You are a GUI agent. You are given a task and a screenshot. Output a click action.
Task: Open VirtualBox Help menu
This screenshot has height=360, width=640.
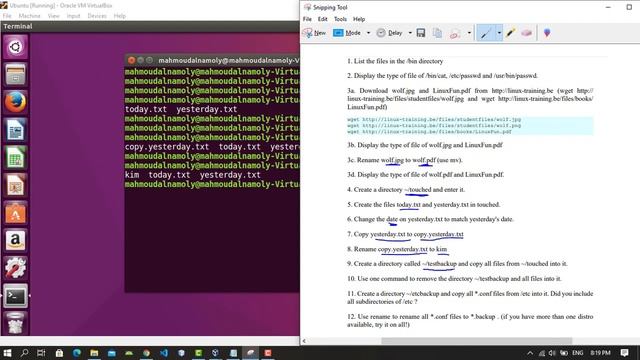(x=120, y=16)
